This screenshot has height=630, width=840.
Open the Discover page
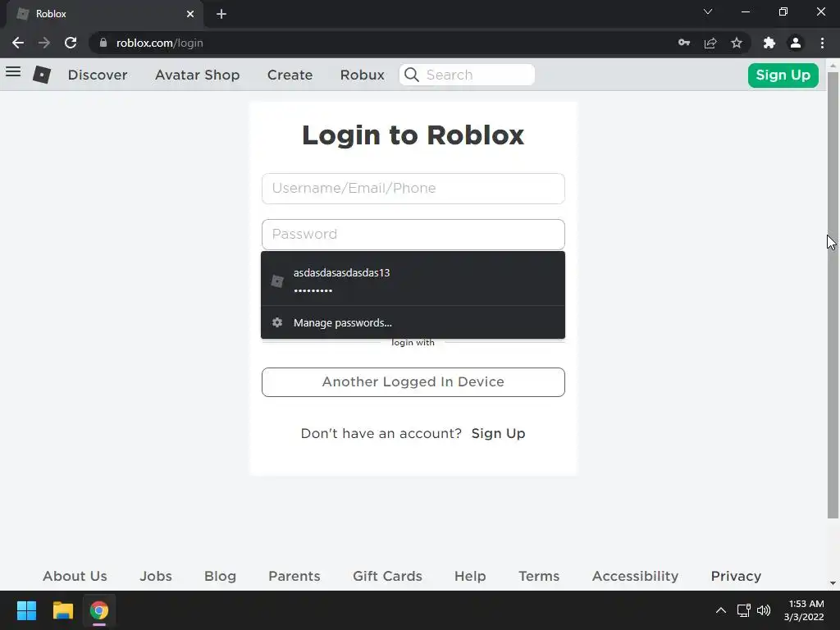tap(98, 75)
